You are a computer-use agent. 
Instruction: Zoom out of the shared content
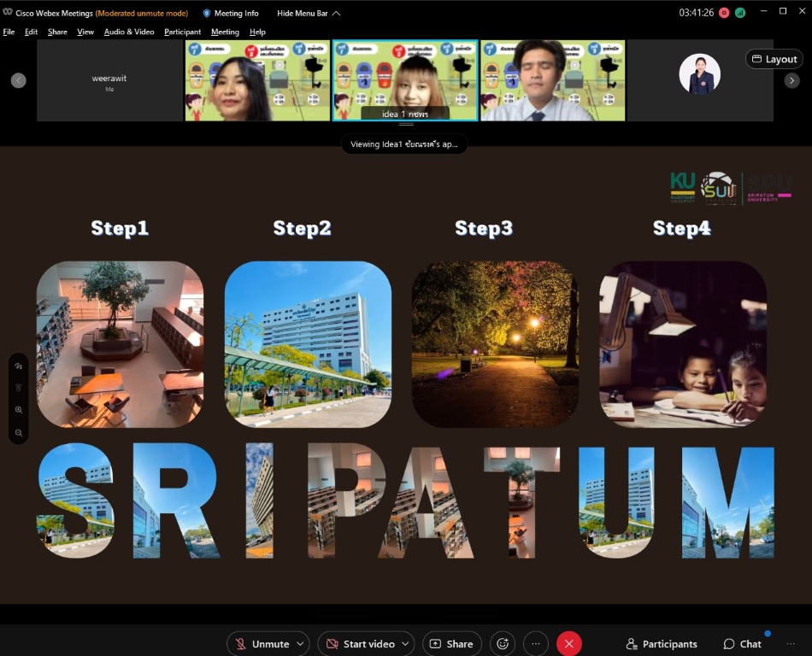[19, 432]
